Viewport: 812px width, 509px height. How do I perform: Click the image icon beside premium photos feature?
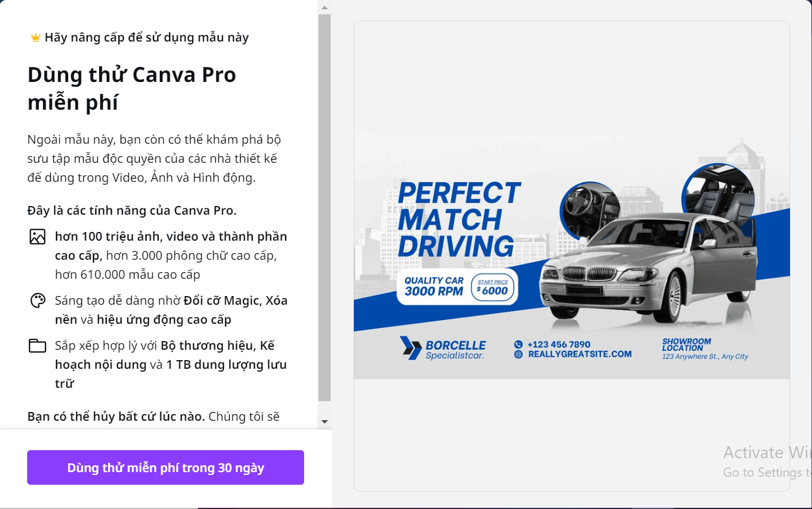coord(38,237)
